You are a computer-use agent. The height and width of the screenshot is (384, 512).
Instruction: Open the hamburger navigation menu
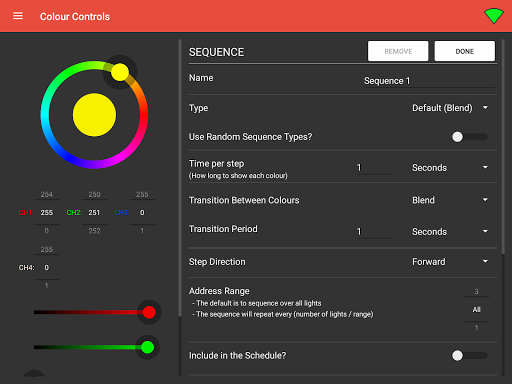pyautogui.click(x=18, y=16)
